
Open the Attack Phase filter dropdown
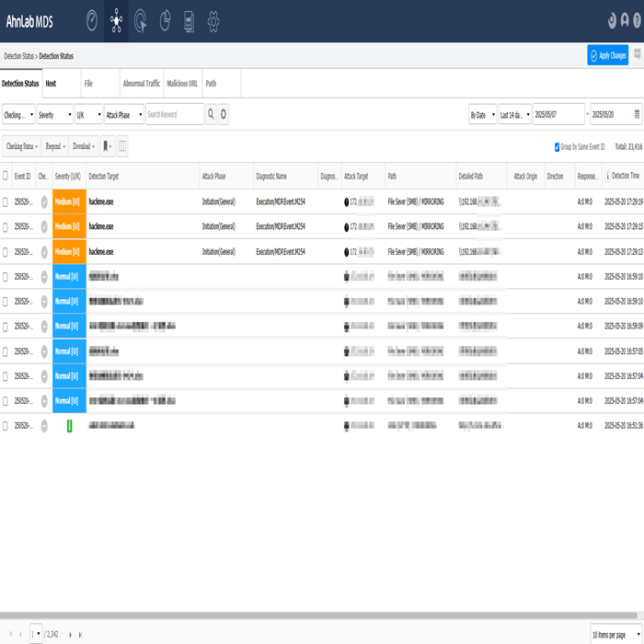(124, 115)
